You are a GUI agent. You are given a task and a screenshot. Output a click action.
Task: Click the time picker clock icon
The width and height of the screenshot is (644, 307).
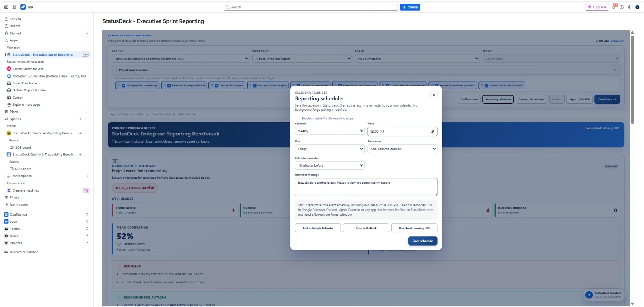coord(432,131)
